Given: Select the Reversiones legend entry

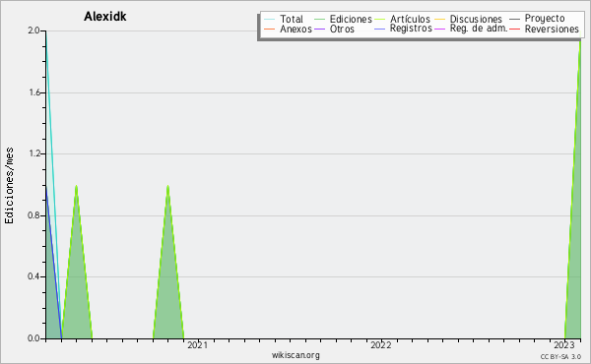Looking at the screenshot, I should pos(552,29).
